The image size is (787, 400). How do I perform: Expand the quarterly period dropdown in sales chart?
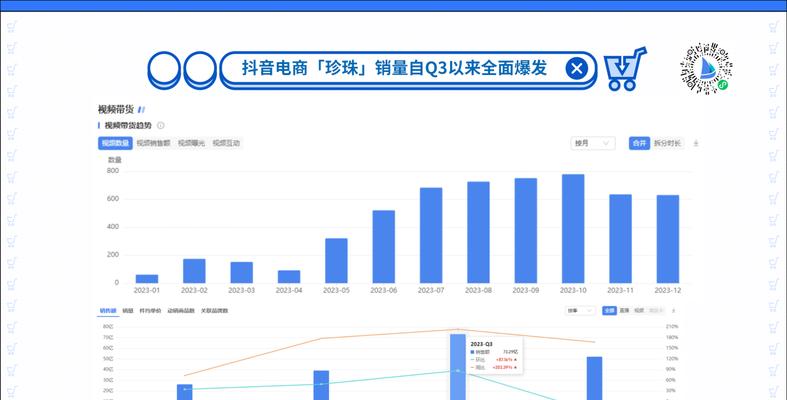580,311
